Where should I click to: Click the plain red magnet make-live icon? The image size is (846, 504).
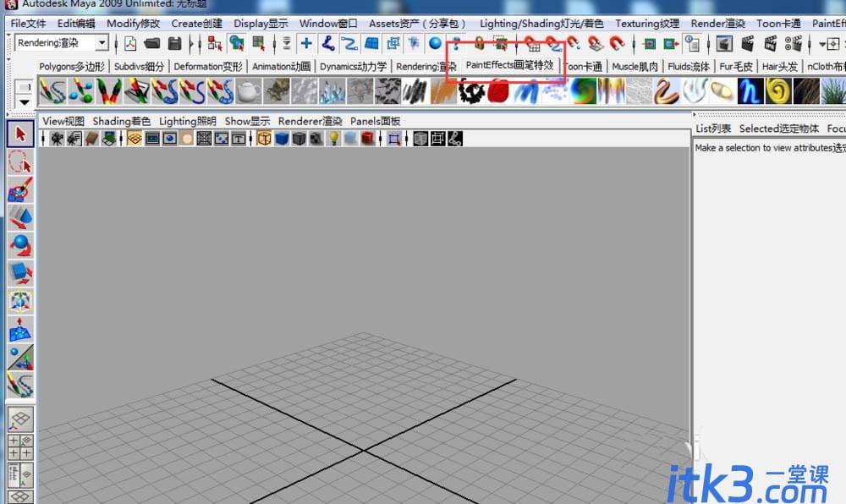click(617, 43)
